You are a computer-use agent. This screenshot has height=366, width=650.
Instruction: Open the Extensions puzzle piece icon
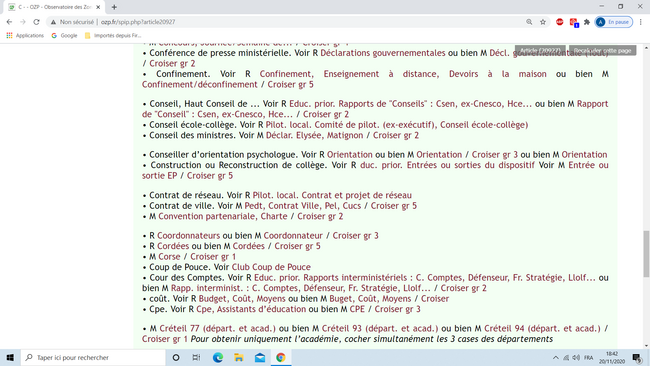tap(587, 22)
